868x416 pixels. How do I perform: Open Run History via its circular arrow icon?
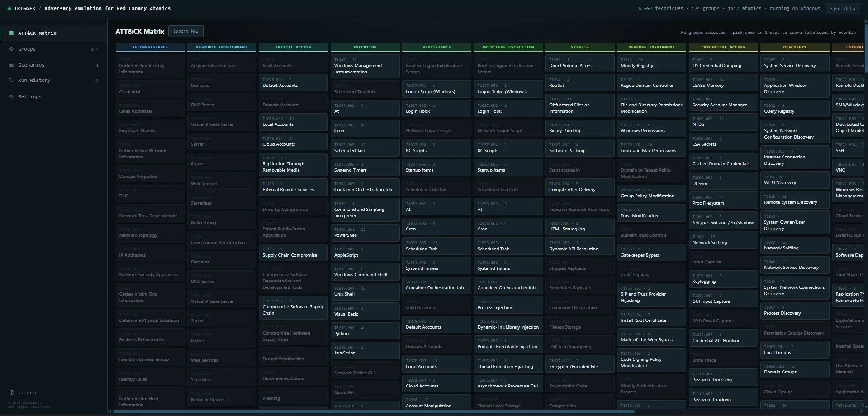[11, 80]
